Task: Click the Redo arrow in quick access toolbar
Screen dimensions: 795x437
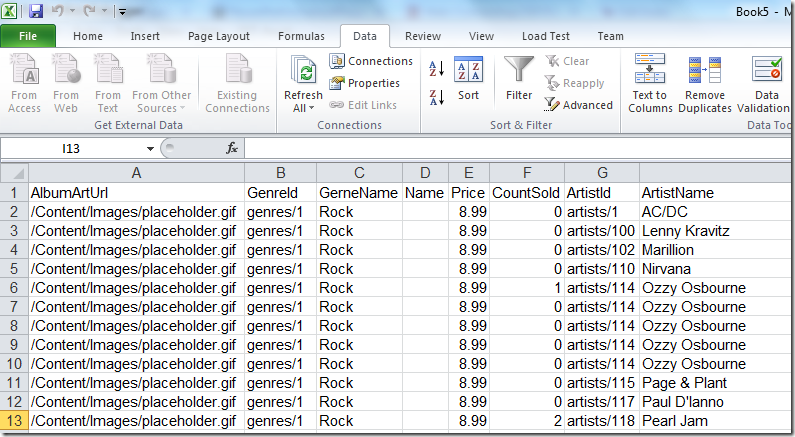Action: [89, 11]
